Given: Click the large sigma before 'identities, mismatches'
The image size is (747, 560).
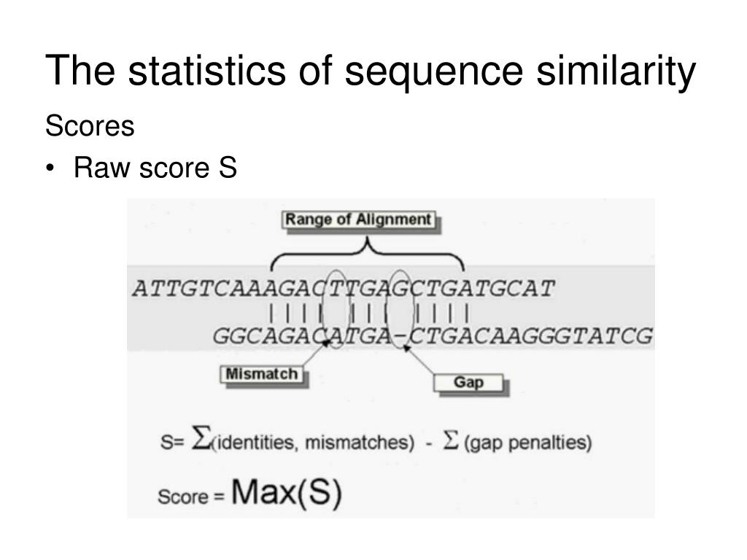Looking at the screenshot, I should click(x=200, y=437).
